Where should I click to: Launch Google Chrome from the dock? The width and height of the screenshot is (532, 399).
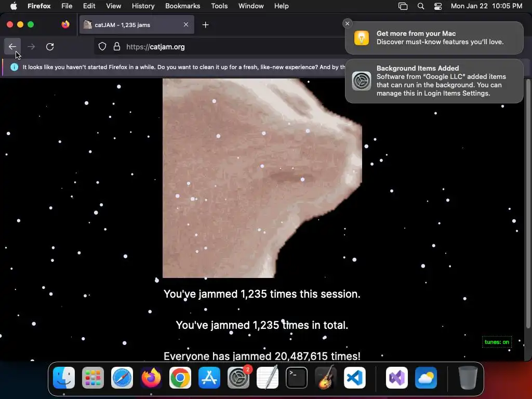(180, 378)
